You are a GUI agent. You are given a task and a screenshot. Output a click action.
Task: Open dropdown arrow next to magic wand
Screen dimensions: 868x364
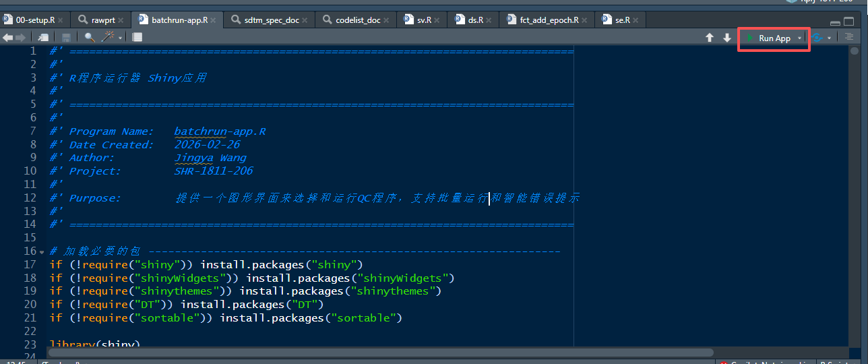pos(120,38)
